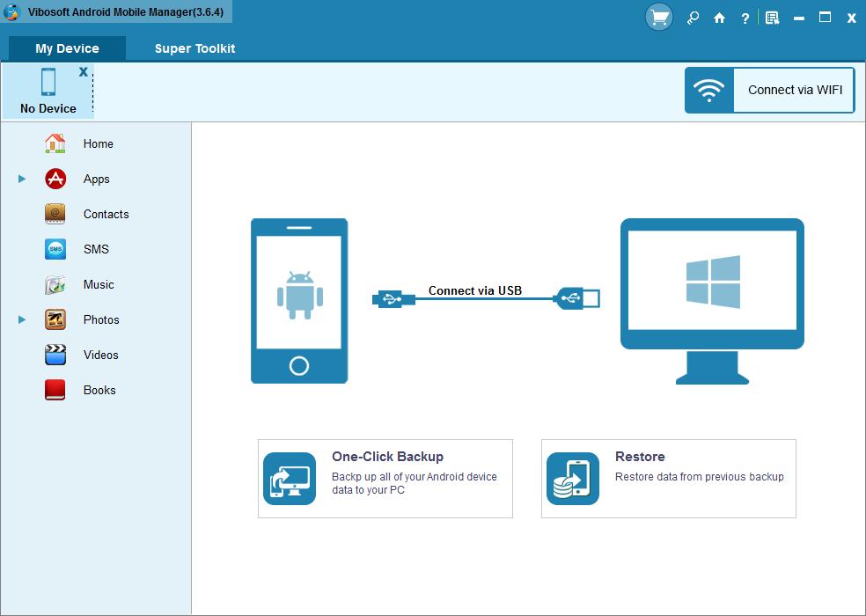Screen dimensions: 866x616
Task: Click the One-Click Backup heading
Action: (x=388, y=457)
